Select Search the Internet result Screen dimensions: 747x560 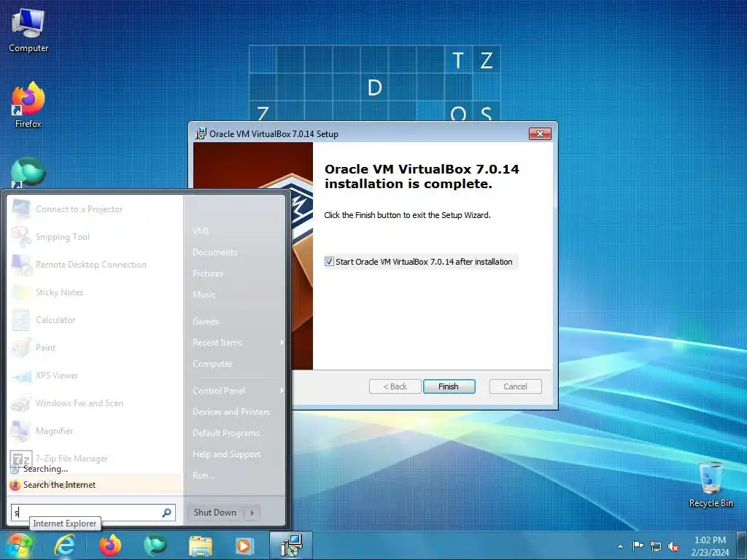tap(96, 485)
